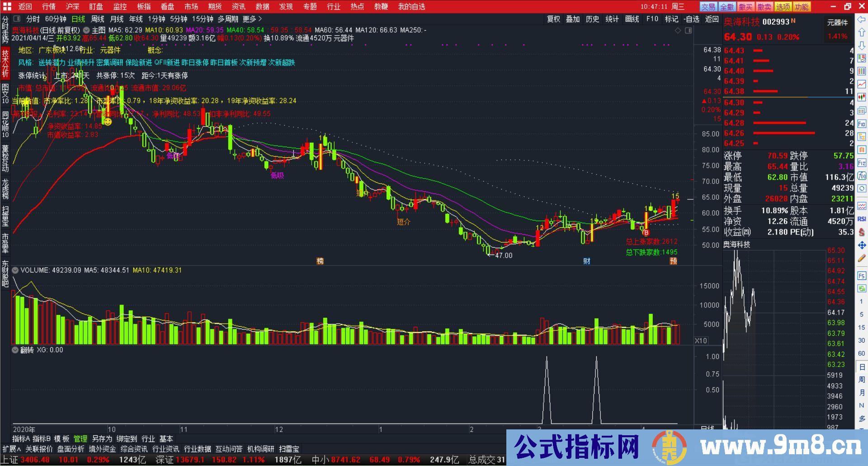This screenshot has width=868, height=466.
Task: Expand 更多 period options
Action: click(252, 19)
